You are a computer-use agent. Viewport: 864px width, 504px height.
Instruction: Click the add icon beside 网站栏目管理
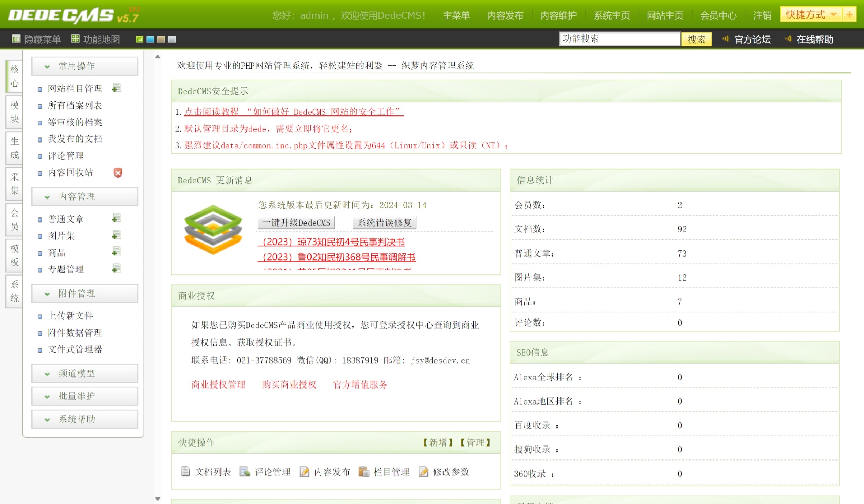[x=117, y=88]
